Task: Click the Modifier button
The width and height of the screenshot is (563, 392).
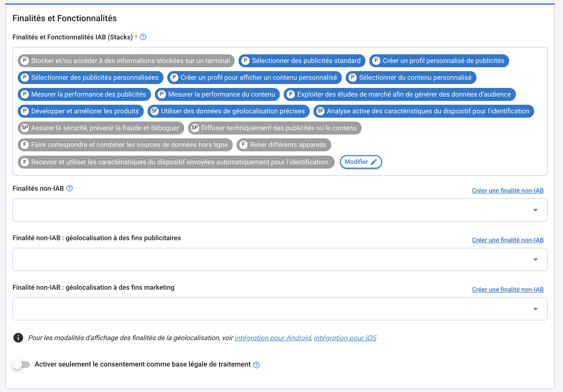Action: 361,162
